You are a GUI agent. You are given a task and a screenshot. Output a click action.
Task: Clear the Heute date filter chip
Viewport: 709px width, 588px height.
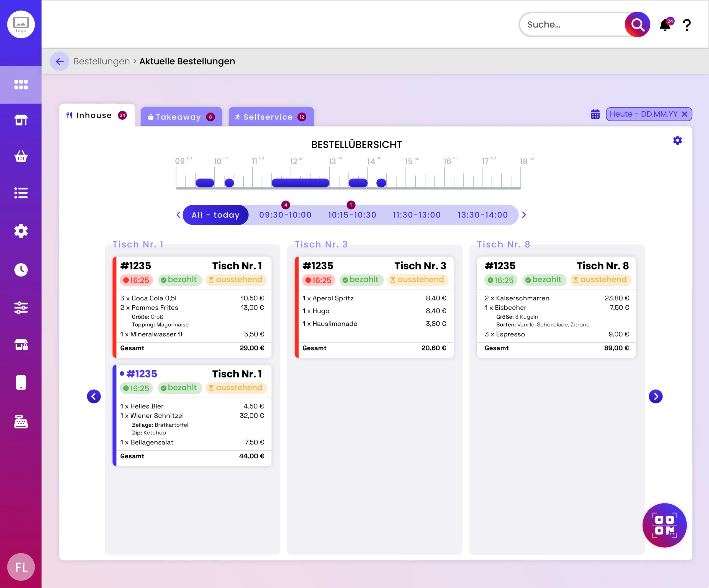[684, 114]
